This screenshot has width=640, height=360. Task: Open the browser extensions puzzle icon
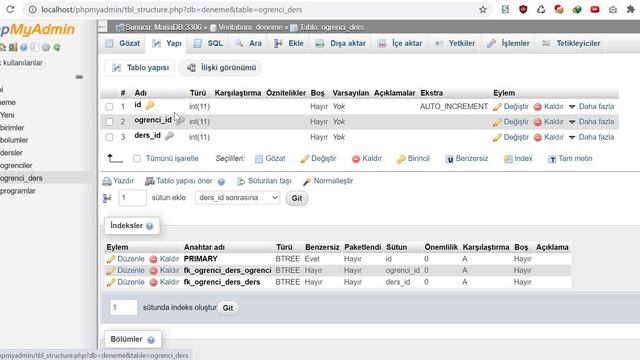point(631,9)
